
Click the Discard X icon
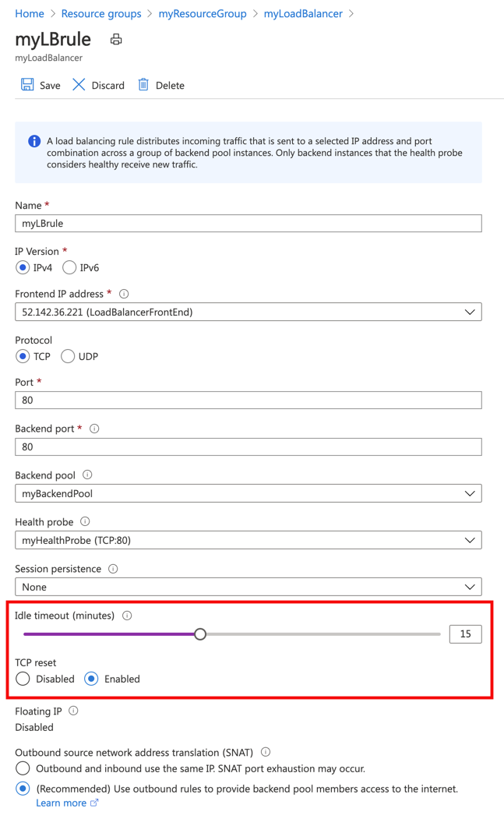tap(79, 85)
